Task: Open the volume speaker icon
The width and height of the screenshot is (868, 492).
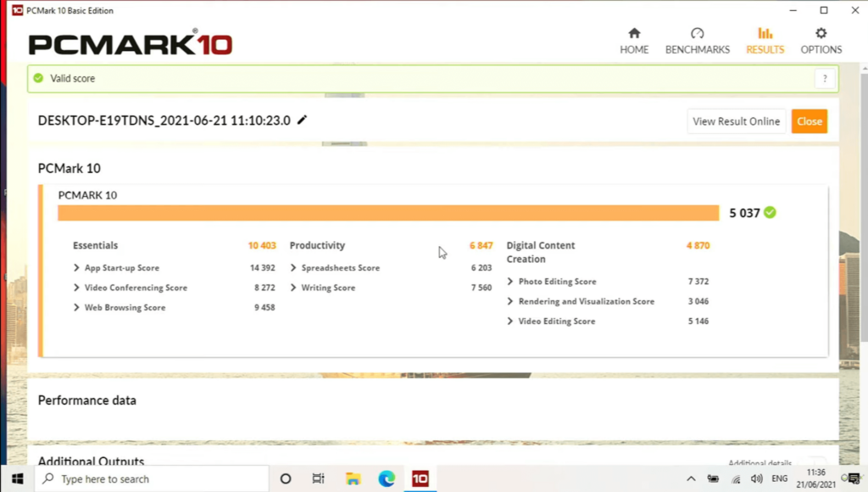Action: (756, 478)
